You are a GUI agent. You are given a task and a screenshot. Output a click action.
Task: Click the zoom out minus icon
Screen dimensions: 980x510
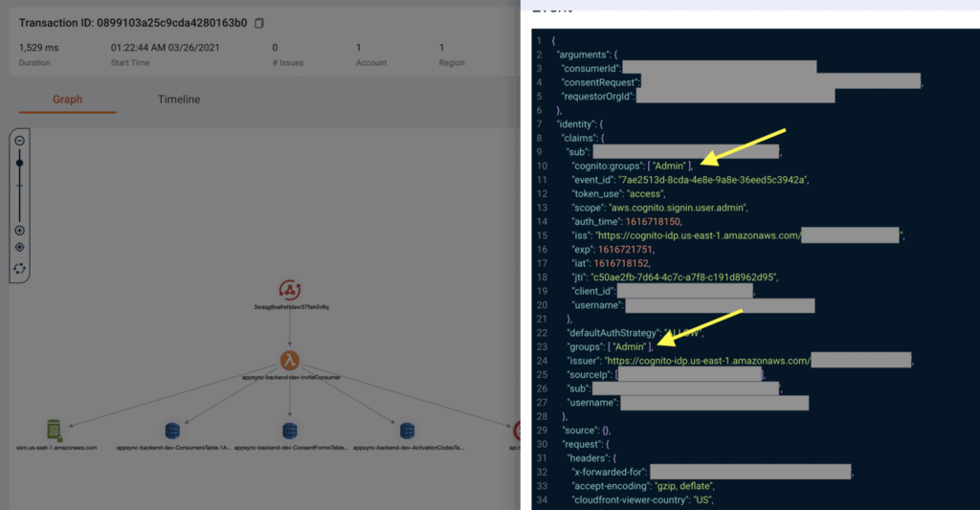(20, 142)
